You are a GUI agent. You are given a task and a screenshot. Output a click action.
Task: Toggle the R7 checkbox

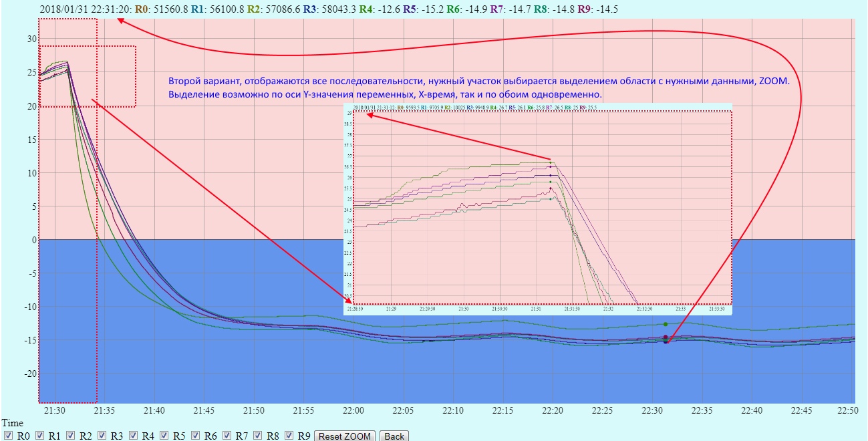[227, 436]
